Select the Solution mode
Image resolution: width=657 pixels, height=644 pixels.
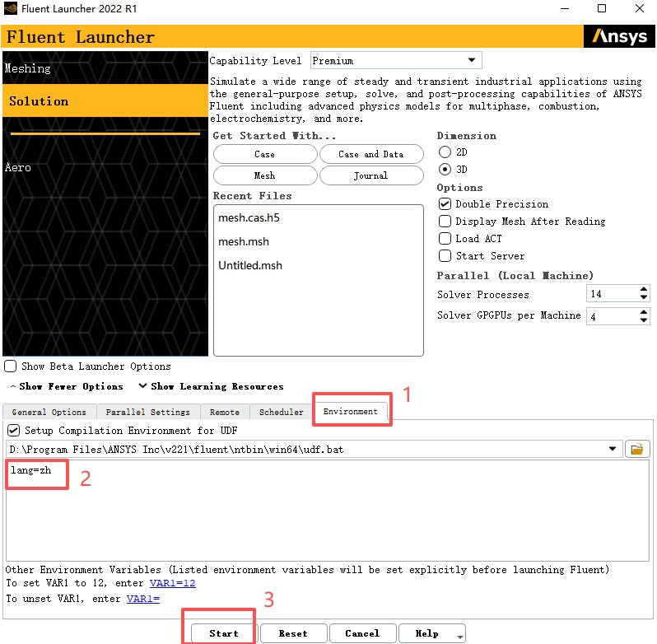(x=105, y=100)
